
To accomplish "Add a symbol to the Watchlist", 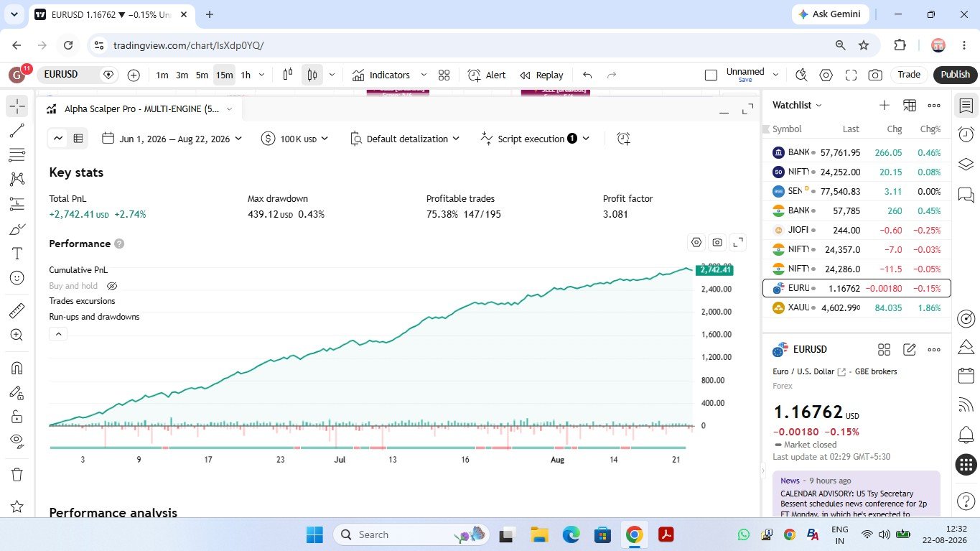I will (885, 105).
